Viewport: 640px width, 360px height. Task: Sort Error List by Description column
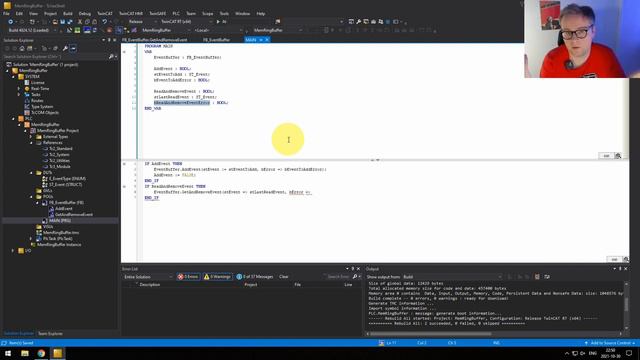[150, 284]
